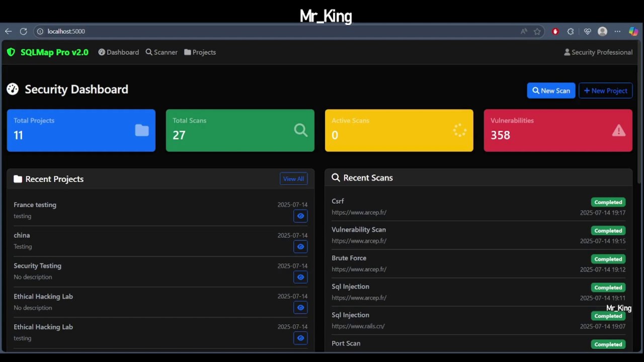Viewport: 644px width, 362px height.
Task: Click the Total Scans magnifier icon
Action: [x=301, y=130]
